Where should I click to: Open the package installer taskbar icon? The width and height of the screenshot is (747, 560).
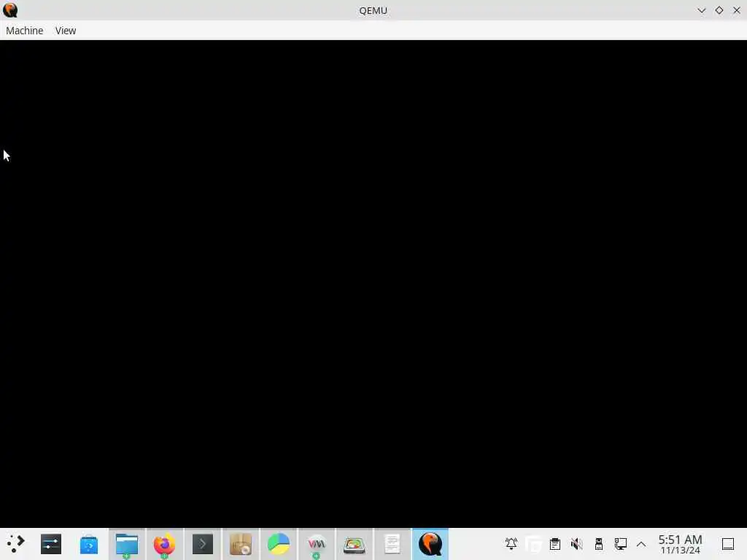[x=241, y=544]
